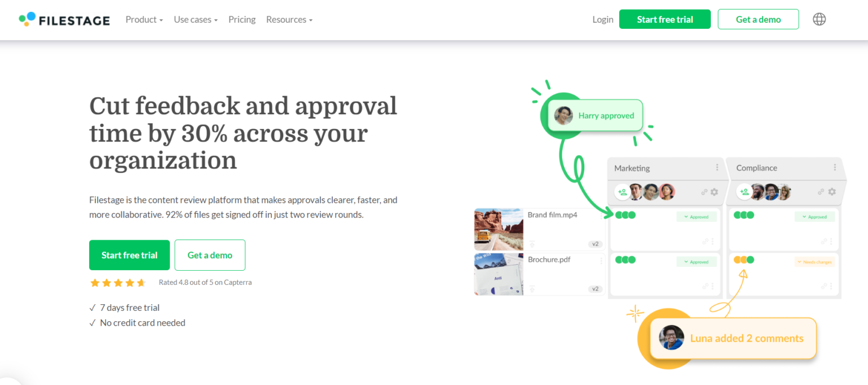This screenshot has width=868, height=385.
Task: Open the Brochure.pdf thumbnail
Action: [498, 274]
